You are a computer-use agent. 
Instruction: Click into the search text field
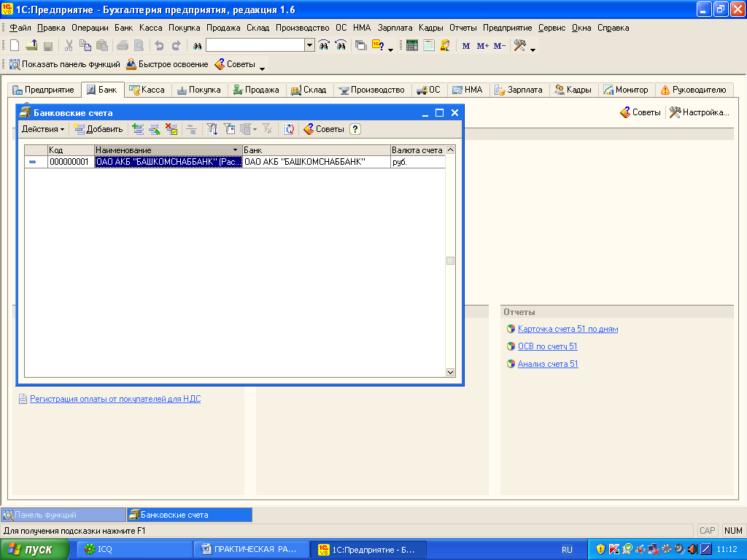click(x=255, y=46)
